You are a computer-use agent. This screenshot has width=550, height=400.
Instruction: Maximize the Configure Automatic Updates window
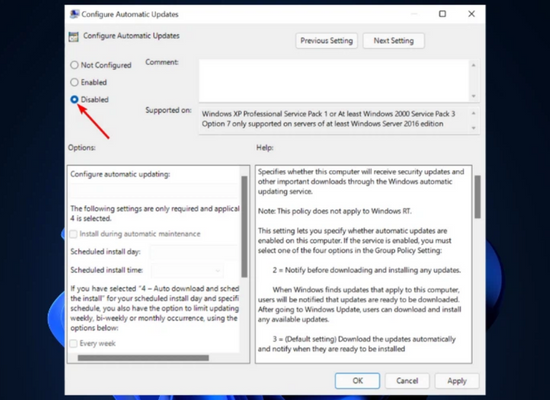[443, 14]
